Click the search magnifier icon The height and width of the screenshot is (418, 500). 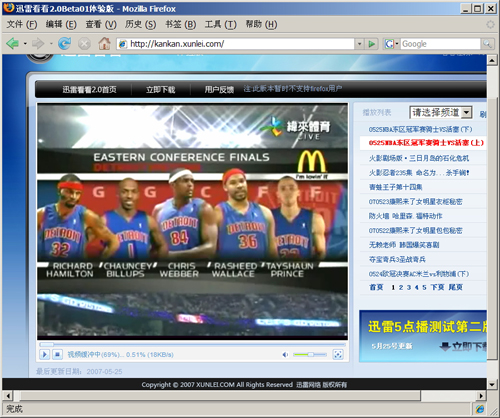[x=487, y=44]
